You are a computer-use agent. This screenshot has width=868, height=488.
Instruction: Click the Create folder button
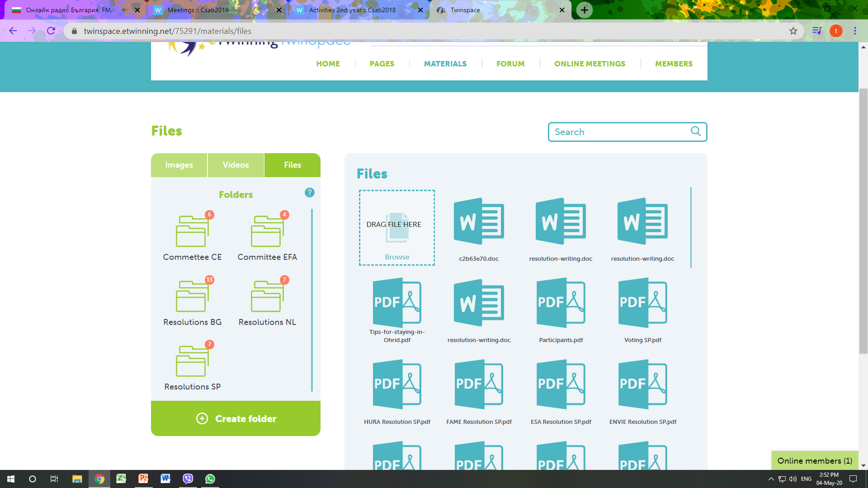(236, 418)
